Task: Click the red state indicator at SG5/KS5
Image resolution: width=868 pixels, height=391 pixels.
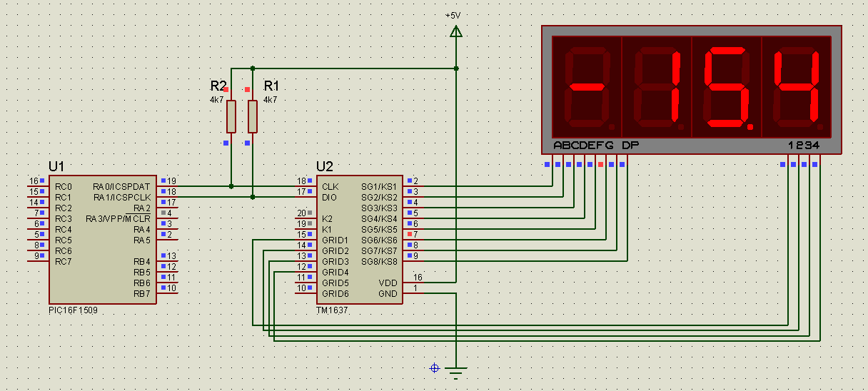Action: coord(409,234)
